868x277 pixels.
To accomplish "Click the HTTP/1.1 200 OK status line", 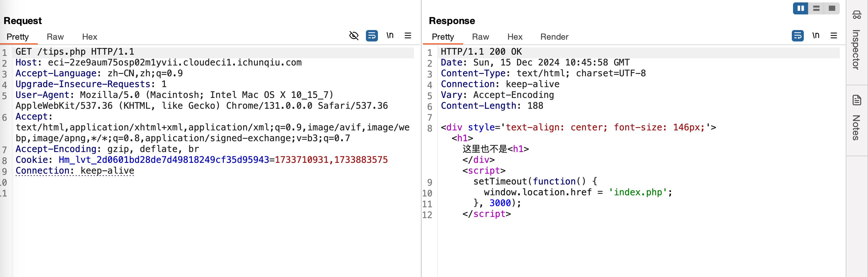I will tap(481, 52).
